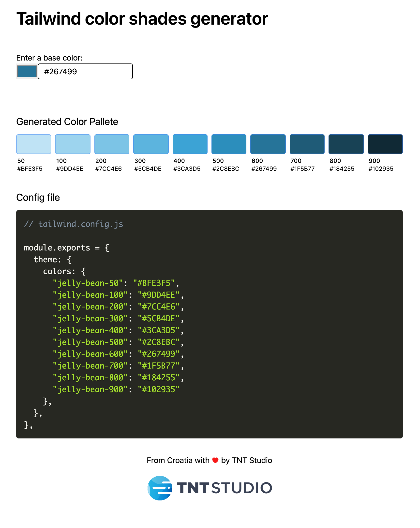Select the darkest 900 swatch #102935
This screenshot has width=420, height=528.
385,144
